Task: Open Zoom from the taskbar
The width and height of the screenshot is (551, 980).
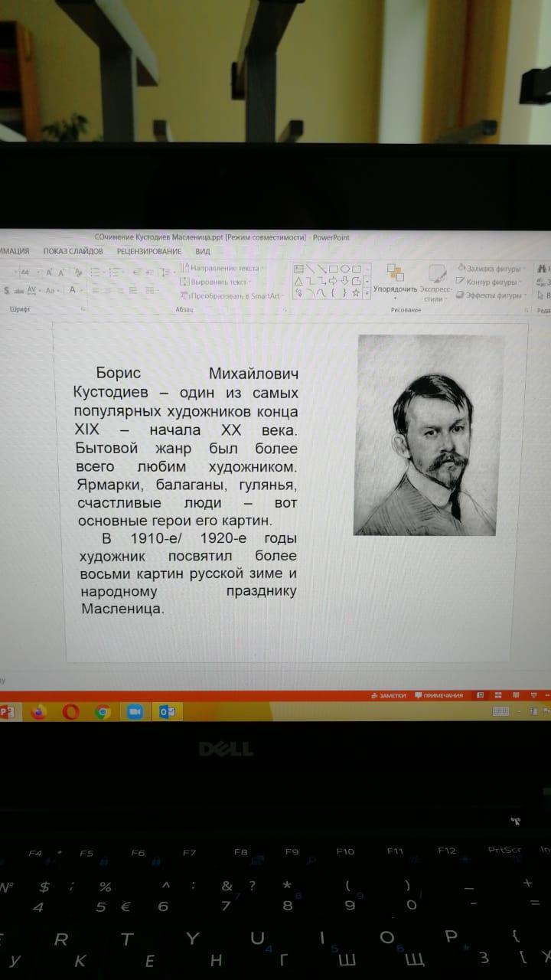Action: pyautogui.click(x=135, y=712)
